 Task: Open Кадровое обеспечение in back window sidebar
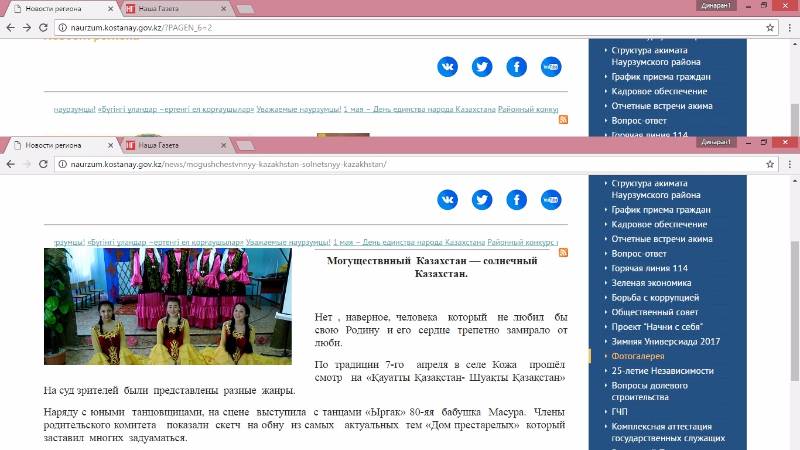pyautogui.click(x=659, y=91)
